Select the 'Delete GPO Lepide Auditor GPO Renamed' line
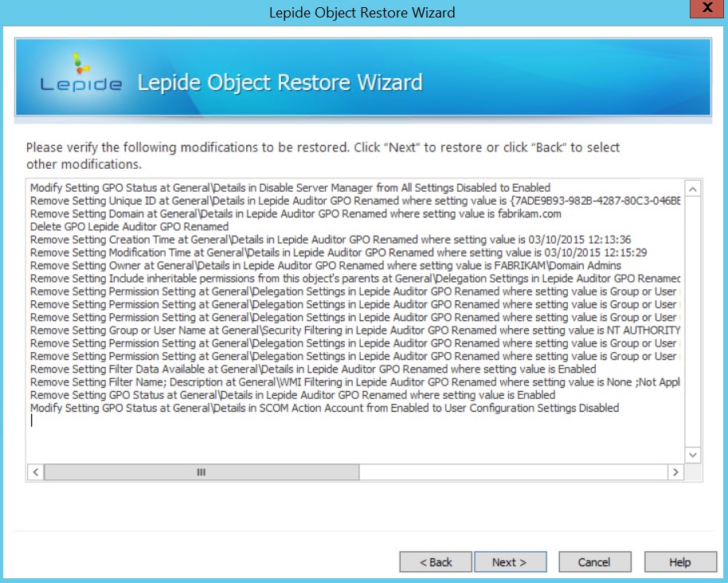This screenshot has height=583, width=728. (x=129, y=227)
